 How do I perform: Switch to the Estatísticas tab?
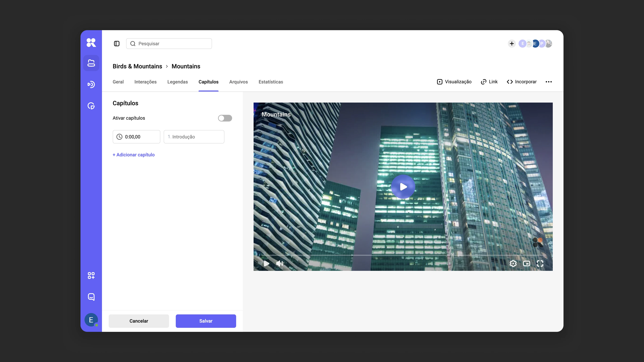click(x=271, y=82)
